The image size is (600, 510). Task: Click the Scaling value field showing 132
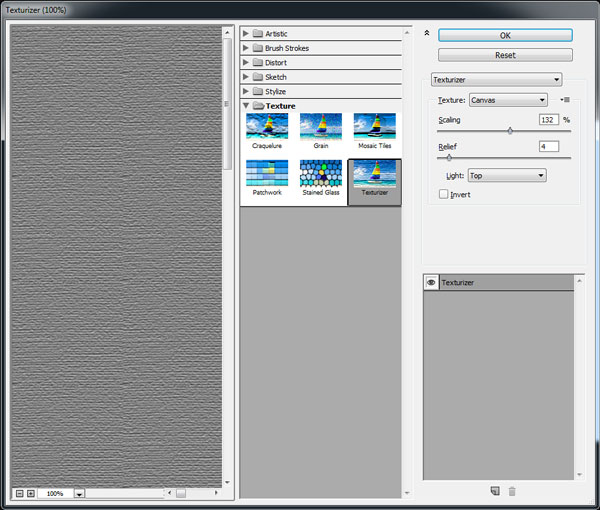549,120
